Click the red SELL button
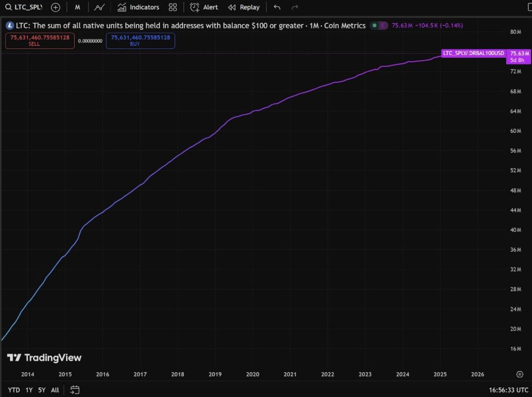This screenshot has height=397, width=532. tap(39, 40)
